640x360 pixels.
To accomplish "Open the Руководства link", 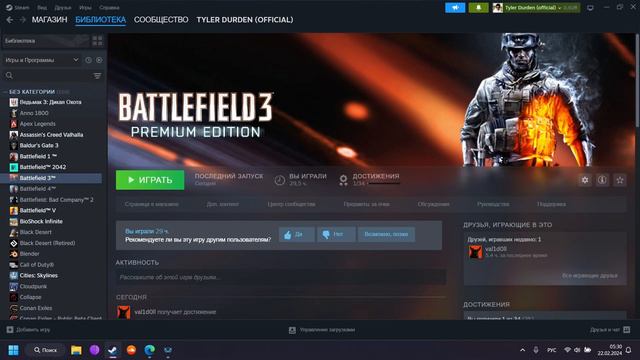I will [x=493, y=204].
